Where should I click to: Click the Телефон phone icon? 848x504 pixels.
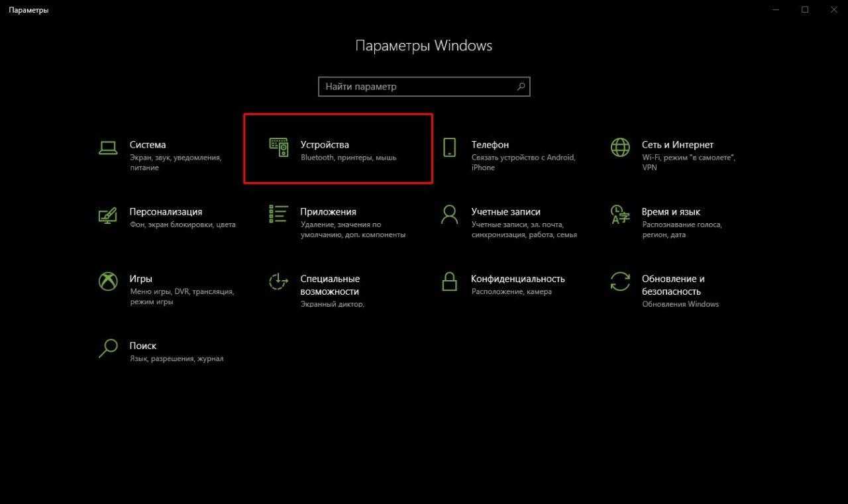(449, 147)
